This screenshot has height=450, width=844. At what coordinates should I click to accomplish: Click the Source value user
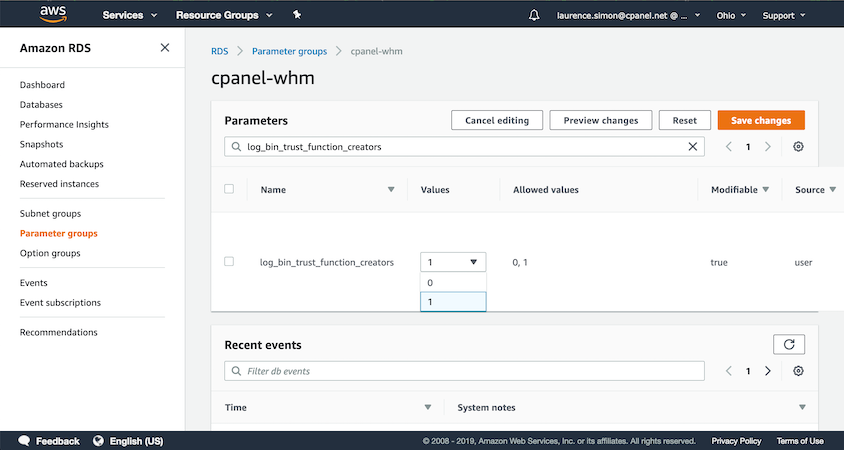click(x=803, y=263)
